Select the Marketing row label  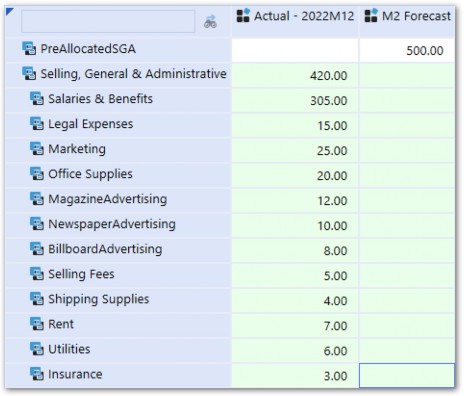pyautogui.click(x=77, y=149)
